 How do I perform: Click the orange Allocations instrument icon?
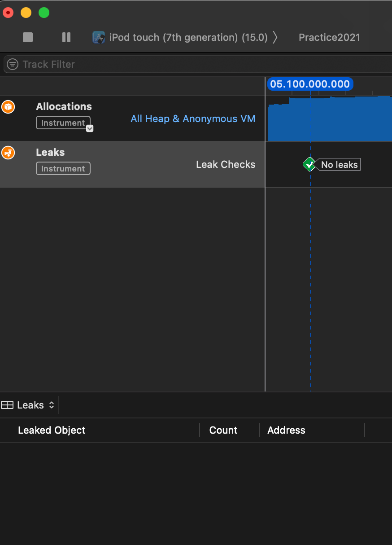[x=8, y=107]
